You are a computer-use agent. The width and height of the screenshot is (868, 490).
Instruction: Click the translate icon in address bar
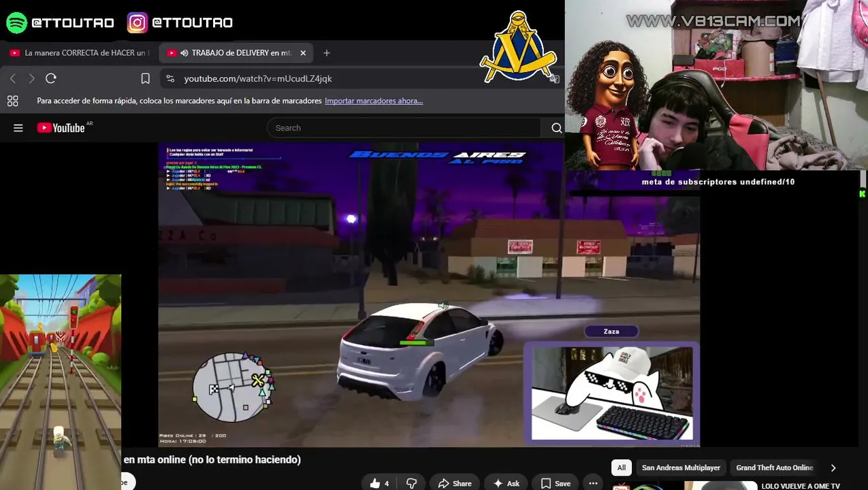[x=555, y=78]
